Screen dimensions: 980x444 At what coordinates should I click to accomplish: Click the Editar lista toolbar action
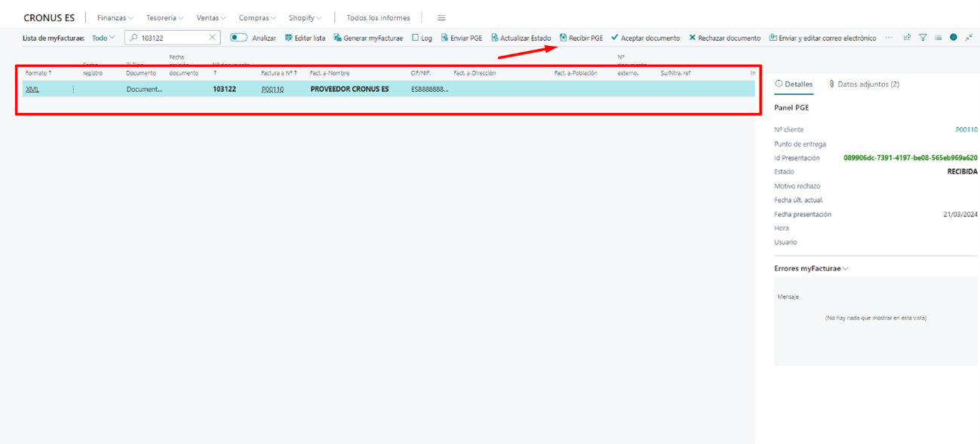[305, 38]
